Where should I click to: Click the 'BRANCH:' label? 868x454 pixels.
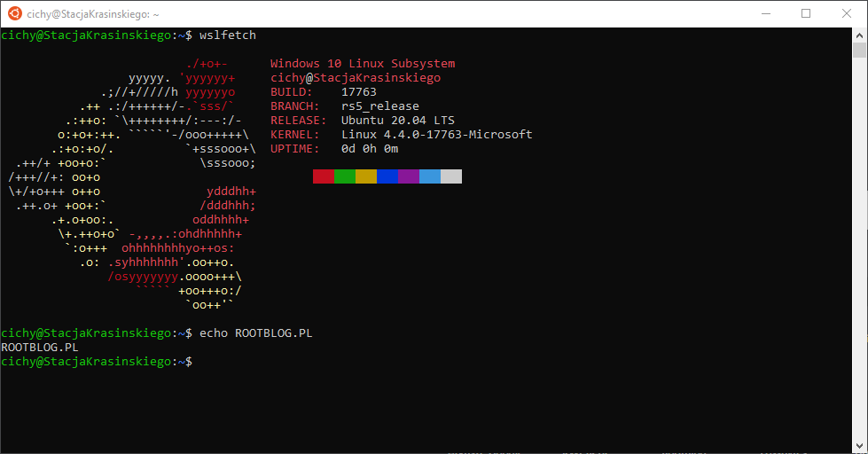(x=295, y=106)
